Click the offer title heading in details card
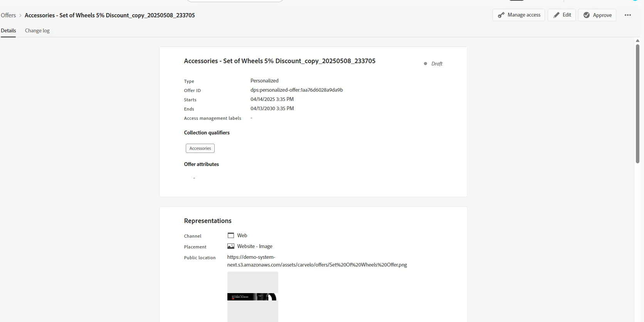Viewport: 644px width, 322px height. [280, 61]
